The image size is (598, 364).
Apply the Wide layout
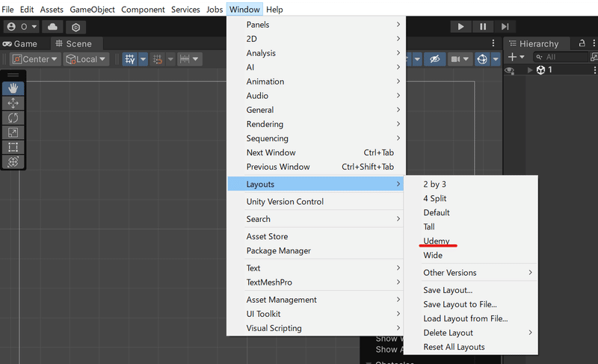tap(471, 256)
